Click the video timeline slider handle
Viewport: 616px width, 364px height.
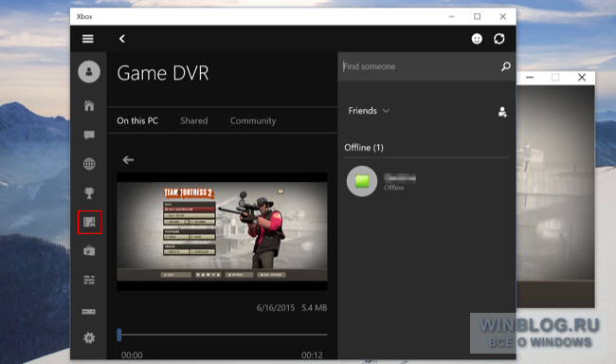119,335
